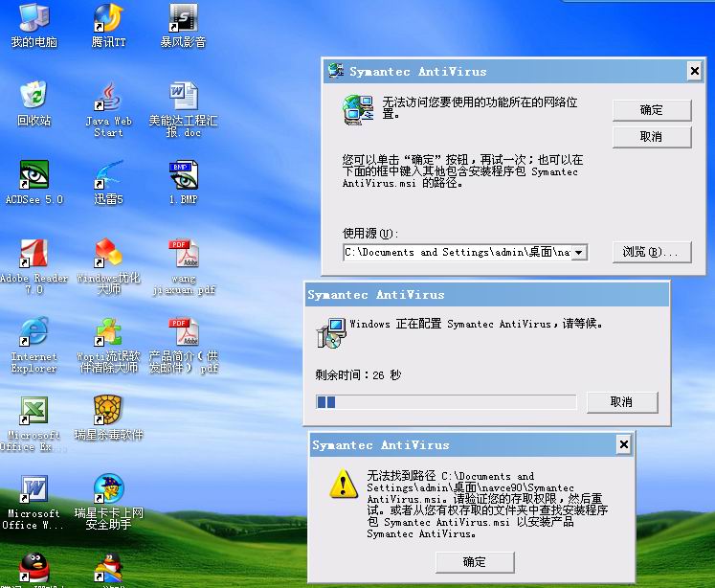Viewport: 715px width, 588px height.
Task: Click the installer icon in the configuring dialog
Action: coord(331,333)
